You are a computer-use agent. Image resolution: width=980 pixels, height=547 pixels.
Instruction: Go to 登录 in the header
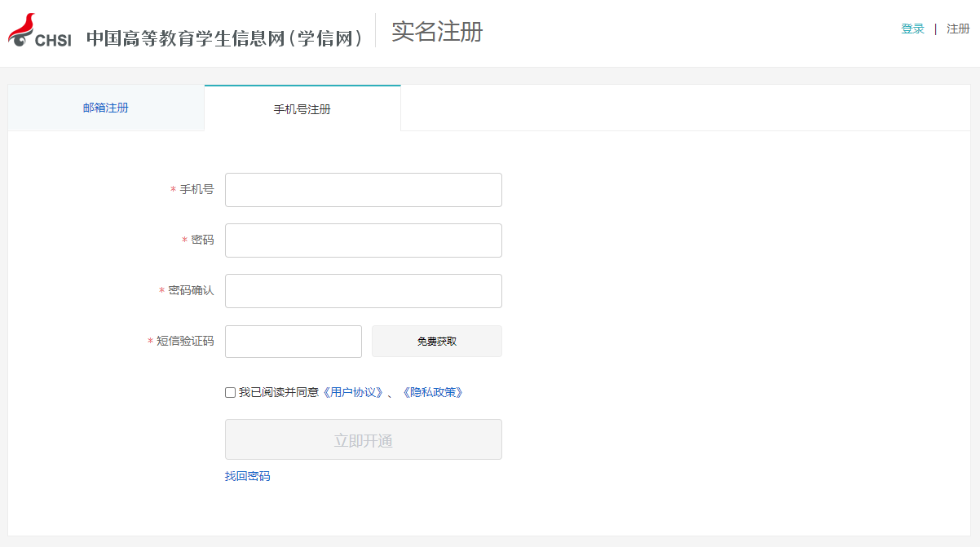click(912, 29)
